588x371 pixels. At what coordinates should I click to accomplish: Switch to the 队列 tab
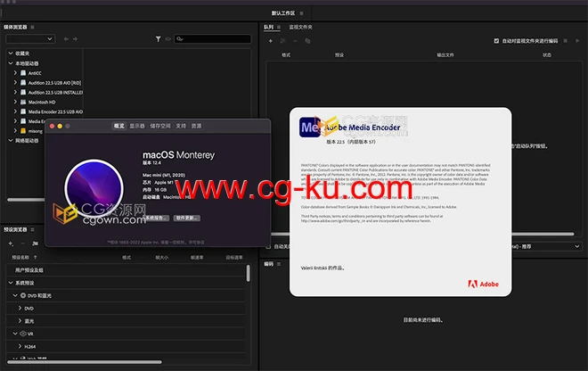(x=268, y=27)
